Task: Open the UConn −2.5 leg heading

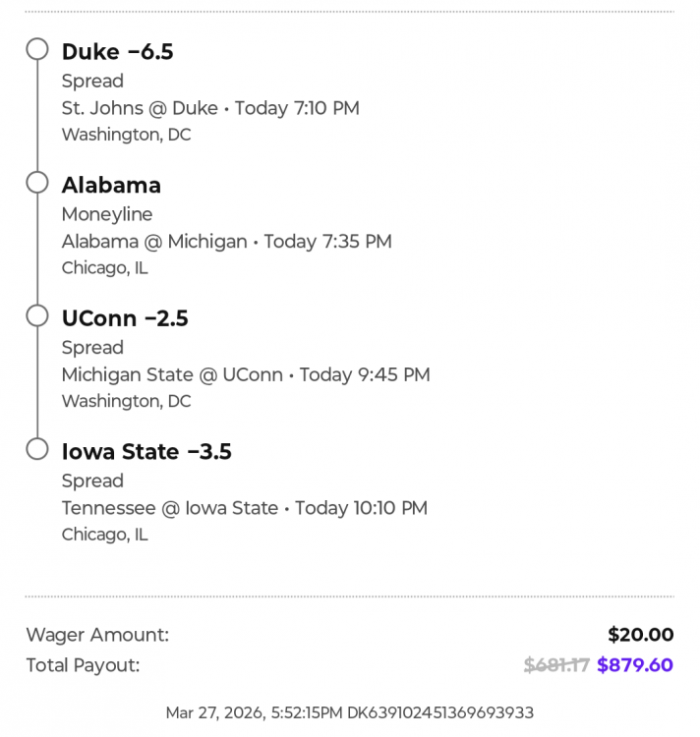Action: pyautogui.click(x=125, y=318)
